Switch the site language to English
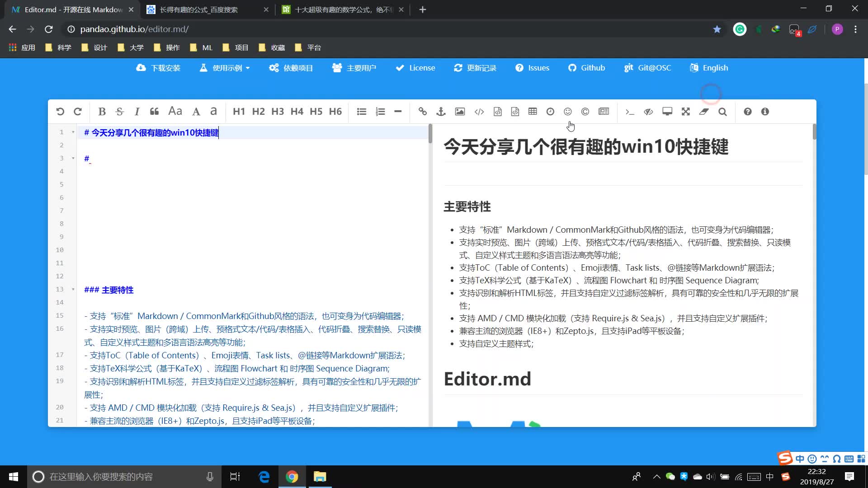Screen dimensions: 868x488 709,68
